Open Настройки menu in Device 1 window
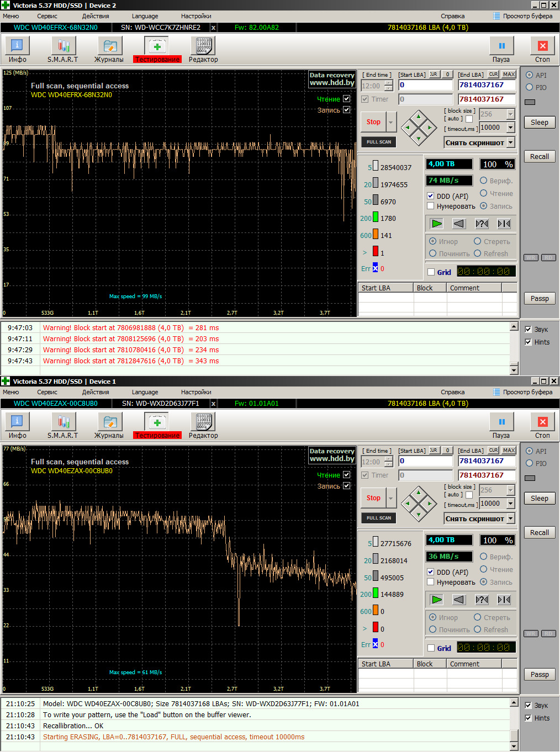The image size is (560, 752). pyautogui.click(x=196, y=392)
